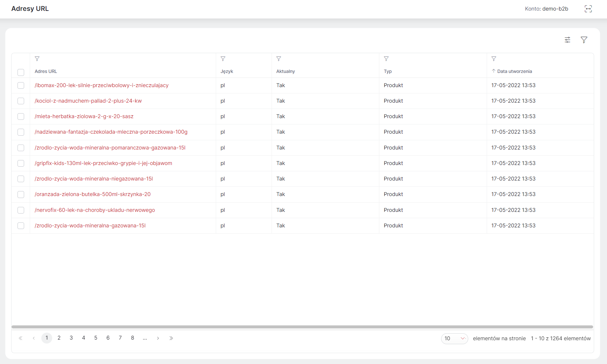Click 'Konto: demo-b2b' account label
Screen dimensions: 607x364
pyautogui.click(x=547, y=9)
